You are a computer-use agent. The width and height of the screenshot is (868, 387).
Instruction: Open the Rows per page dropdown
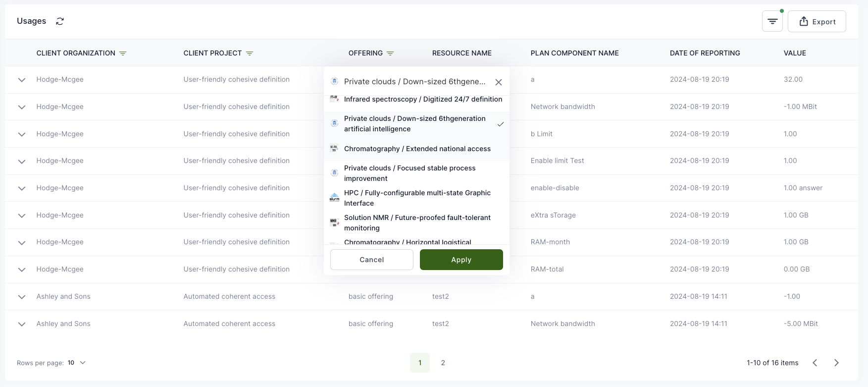click(77, 363)
